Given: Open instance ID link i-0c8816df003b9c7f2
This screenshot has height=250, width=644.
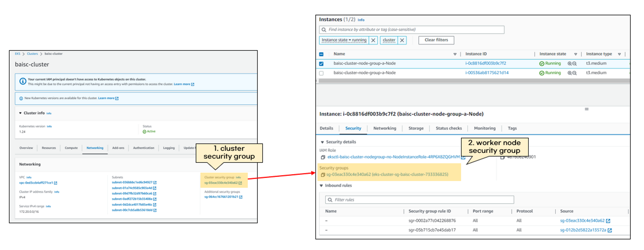Looking at the screenshot, I should pyautogui.click(x=486, y=64).
